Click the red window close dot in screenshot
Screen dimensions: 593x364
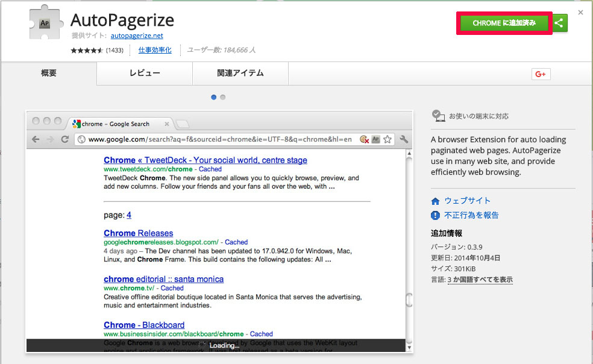[x=36, y=121]
